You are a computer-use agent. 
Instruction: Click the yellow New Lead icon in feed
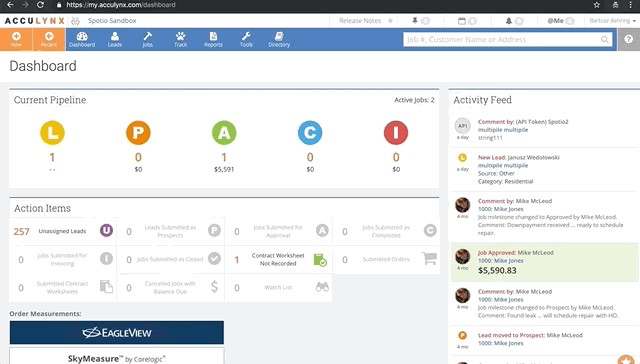(462, 158)
